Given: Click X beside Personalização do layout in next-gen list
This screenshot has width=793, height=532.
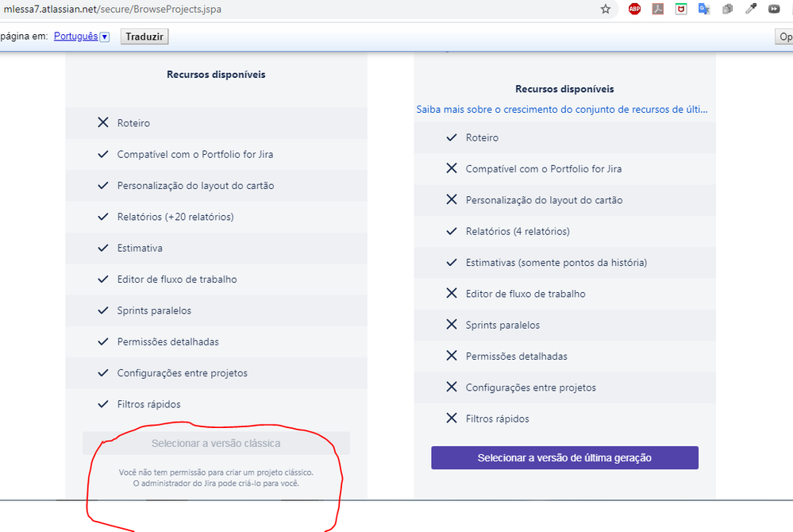Looking at the screenshot, I should click(x=452, y=199).
